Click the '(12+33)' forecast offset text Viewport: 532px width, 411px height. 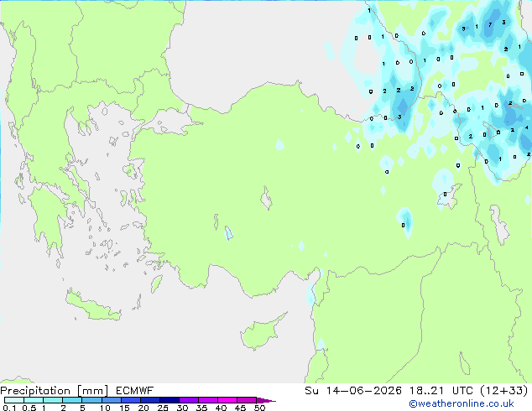(504, 391)
